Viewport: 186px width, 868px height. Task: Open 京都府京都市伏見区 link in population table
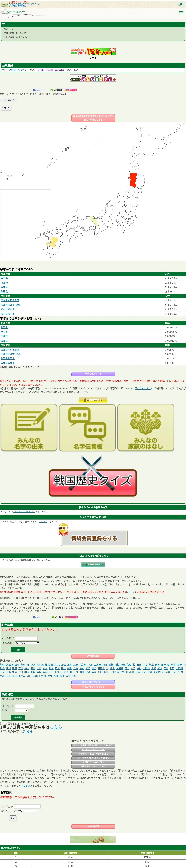[11, 305]
